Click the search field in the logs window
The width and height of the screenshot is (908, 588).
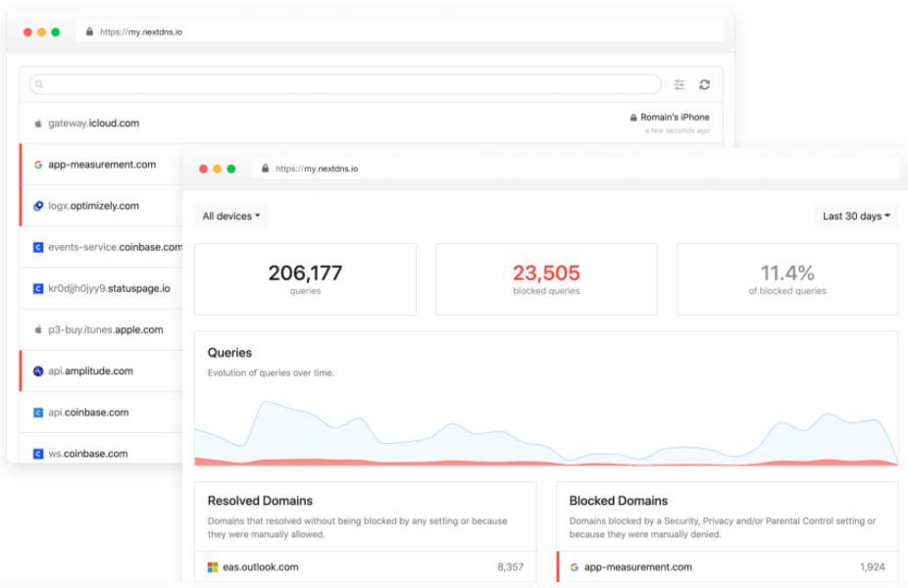click(x=345, y=84)
